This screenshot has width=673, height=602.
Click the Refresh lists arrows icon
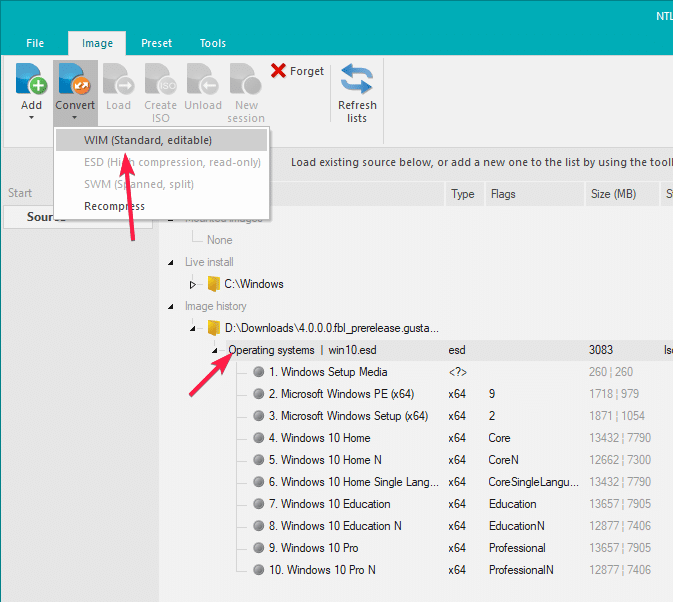click(x=356, y=79)
